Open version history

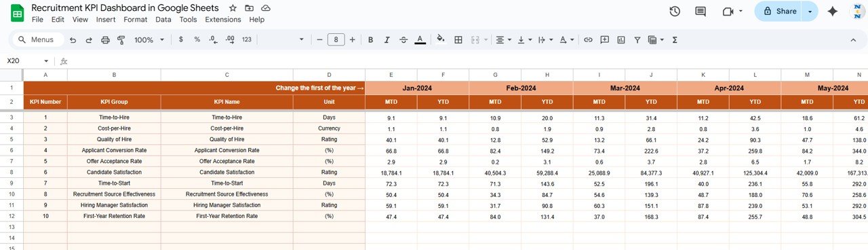click(x=675, y=12)
